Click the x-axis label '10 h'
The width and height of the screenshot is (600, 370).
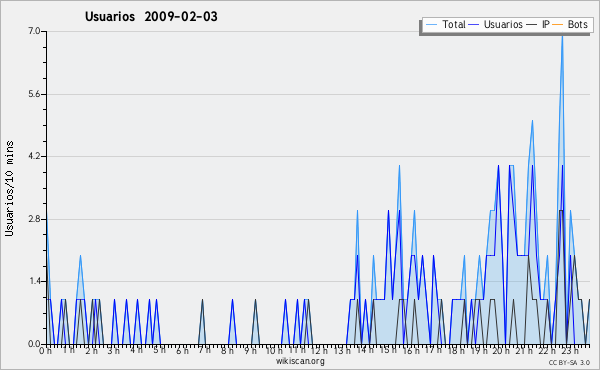tap(274, 351)
